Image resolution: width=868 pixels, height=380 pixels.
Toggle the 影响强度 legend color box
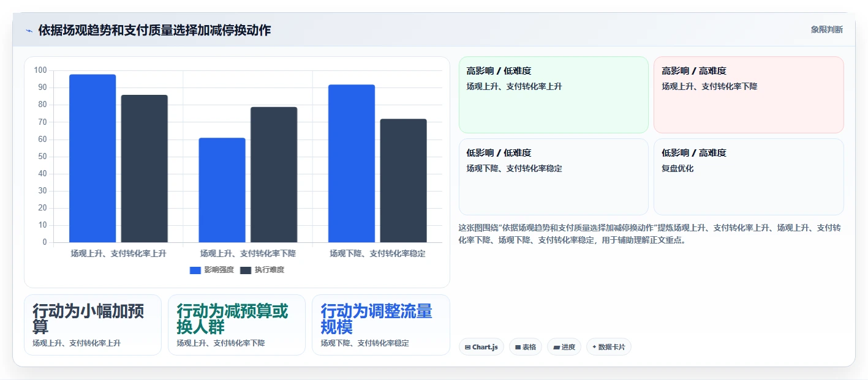click(195, 270)
